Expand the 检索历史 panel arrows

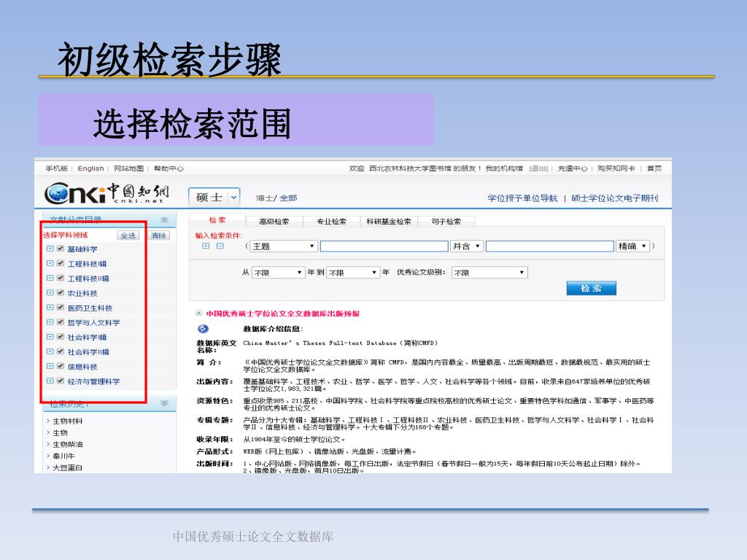164,402
